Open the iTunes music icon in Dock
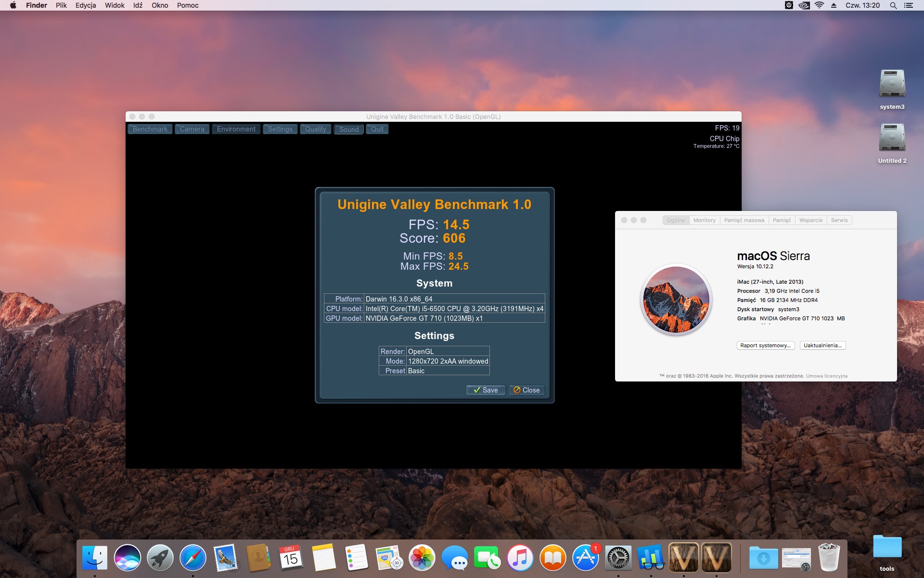924x578 pixels. click(520, 558)
